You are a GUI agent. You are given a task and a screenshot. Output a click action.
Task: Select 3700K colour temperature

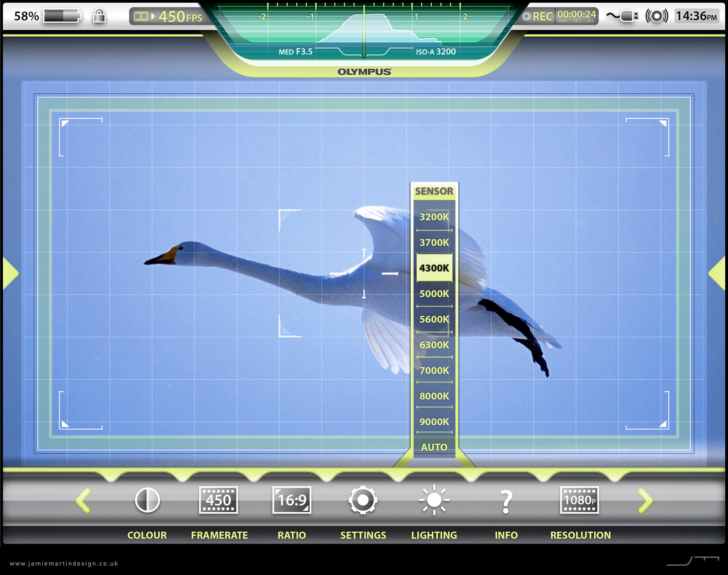point(434,242)
